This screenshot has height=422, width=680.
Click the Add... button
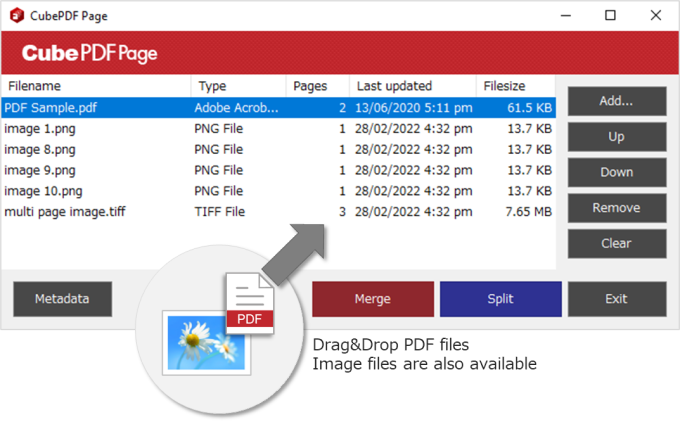pyautogui.click(x=617, y=101)
